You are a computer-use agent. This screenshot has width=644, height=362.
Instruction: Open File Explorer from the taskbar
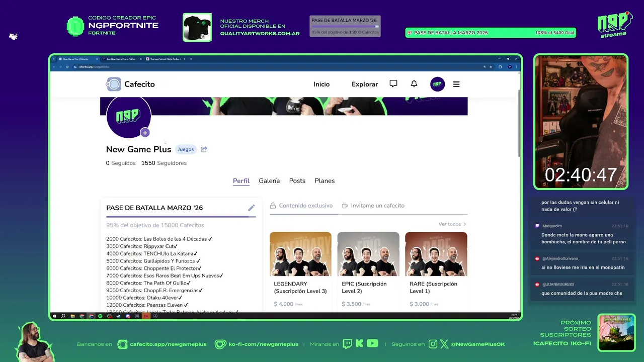pyautogui.click(x=72, y=316)
